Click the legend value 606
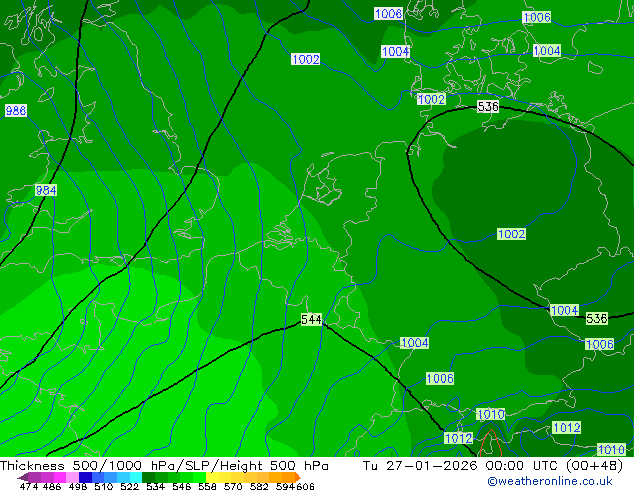 (305, 486)
